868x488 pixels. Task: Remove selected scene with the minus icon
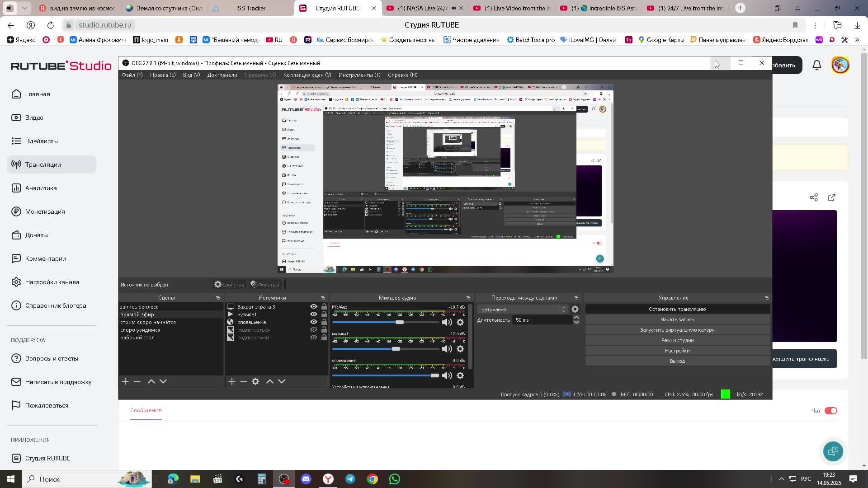[x=137, y=381]
